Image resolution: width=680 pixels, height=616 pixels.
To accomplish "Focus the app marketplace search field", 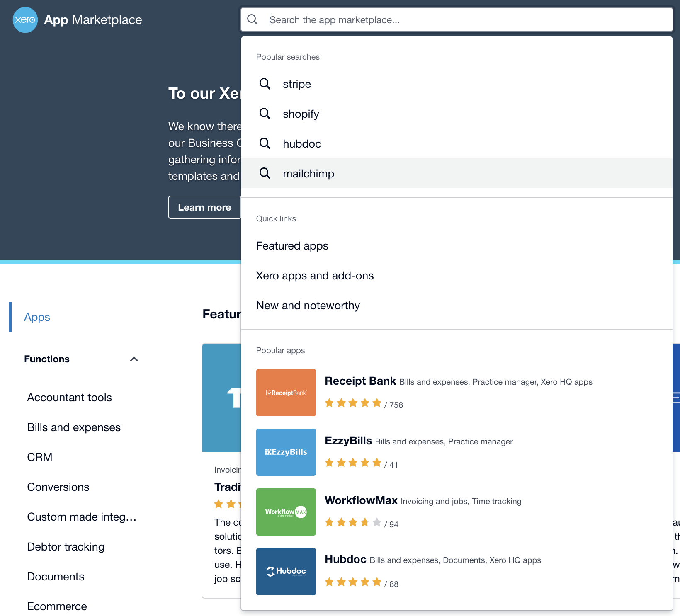I will pos(457,19).
